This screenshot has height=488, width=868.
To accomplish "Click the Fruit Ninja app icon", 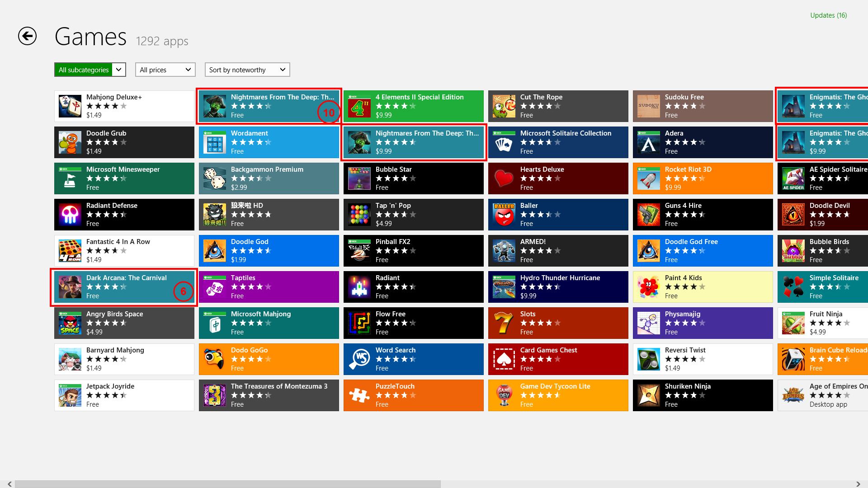I will 793,323.
